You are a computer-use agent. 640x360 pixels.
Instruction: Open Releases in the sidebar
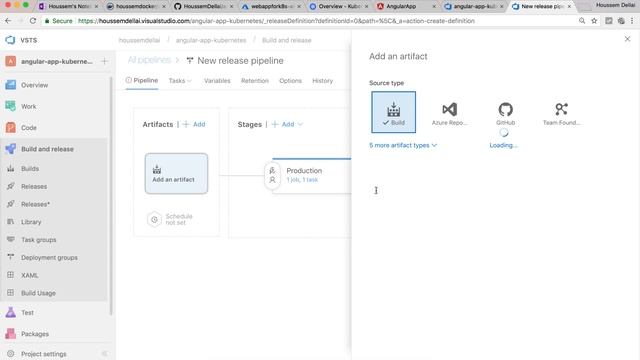34,187
